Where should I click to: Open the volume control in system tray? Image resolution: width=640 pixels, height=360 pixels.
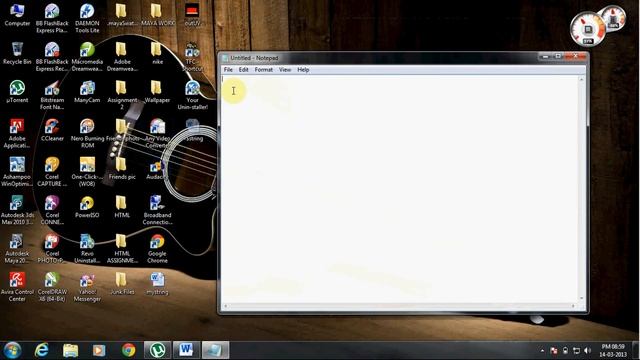(587, 351)
